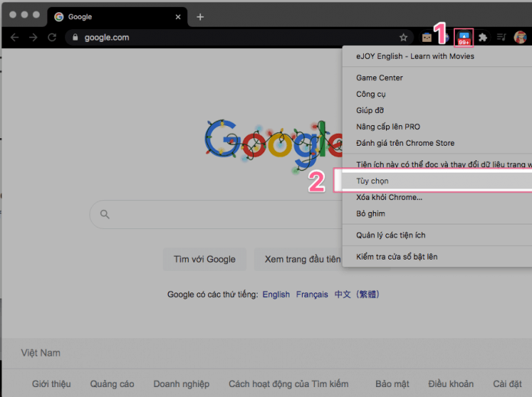This screenshot has width=532, height=397.
Task: Open Game Center from the menu
Action: point(437,78)
